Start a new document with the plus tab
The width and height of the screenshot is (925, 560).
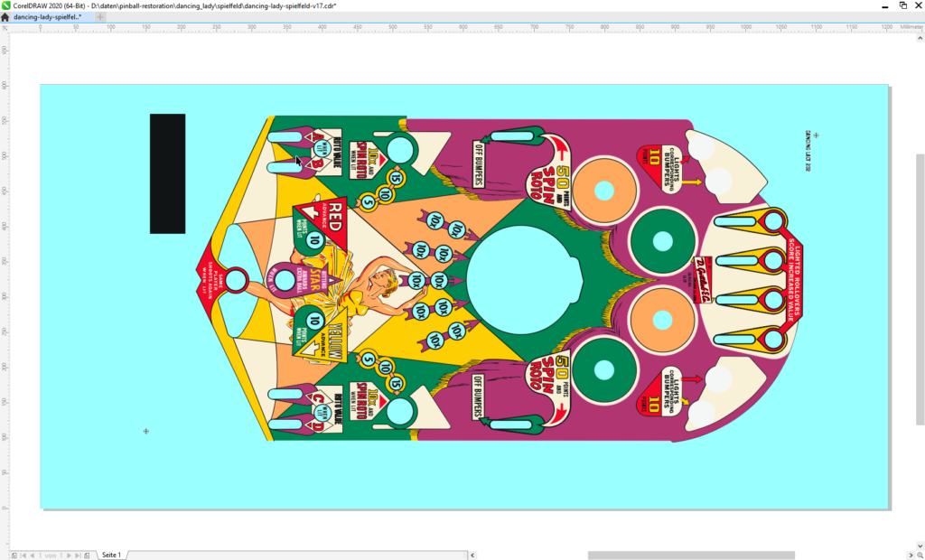pyautogui.click(x=100, y=17)
